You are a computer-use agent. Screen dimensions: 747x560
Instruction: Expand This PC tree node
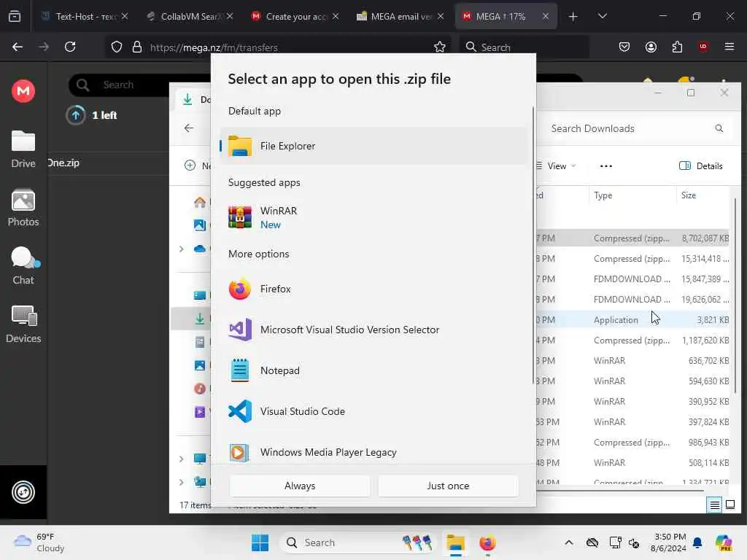click(x=182, y=459)
